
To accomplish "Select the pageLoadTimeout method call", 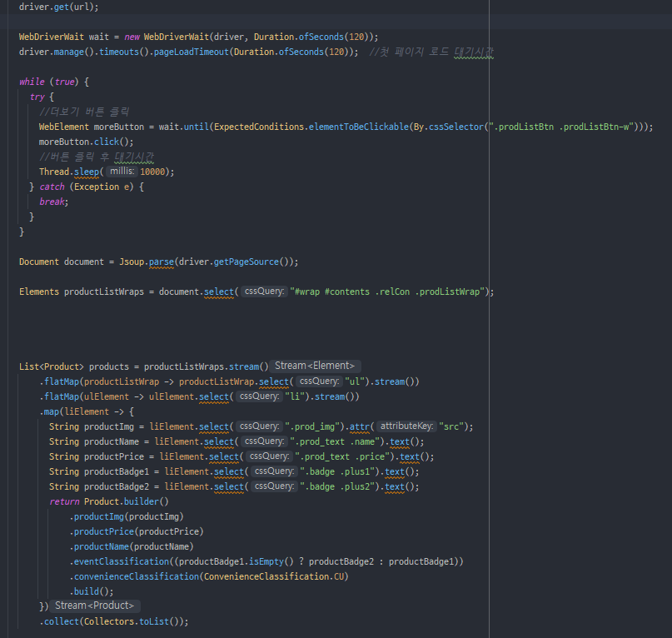I will tap(192, 52).
